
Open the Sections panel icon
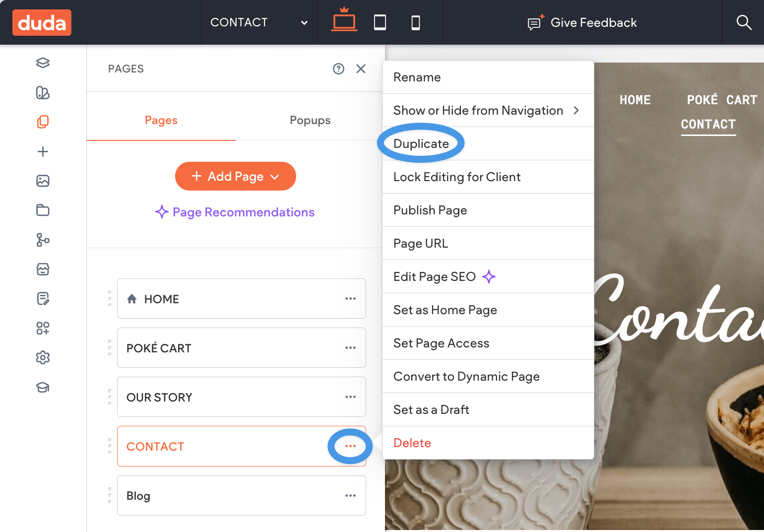(x=43, y=63)
